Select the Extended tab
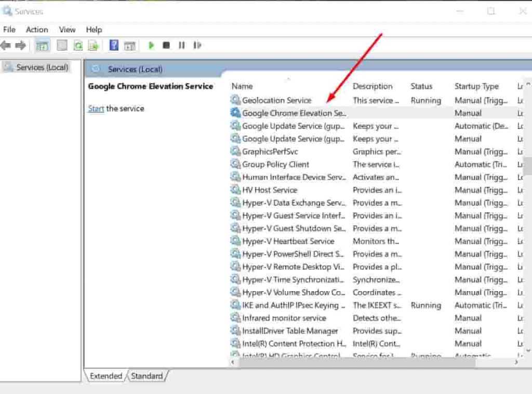 coord(106,376)
